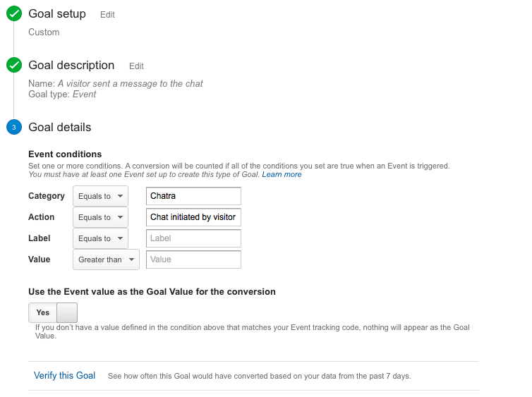This screenshot has height=397, width=532.
Task: Click the Goal setup green checkmark icon
Action: [14, 14]
